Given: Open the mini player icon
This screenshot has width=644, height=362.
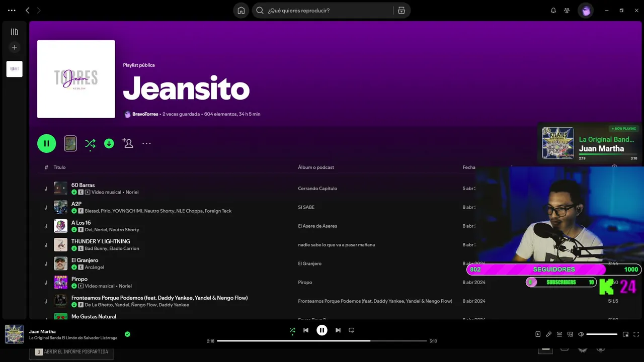Looking at the screenshot, I should click(625, 334).
